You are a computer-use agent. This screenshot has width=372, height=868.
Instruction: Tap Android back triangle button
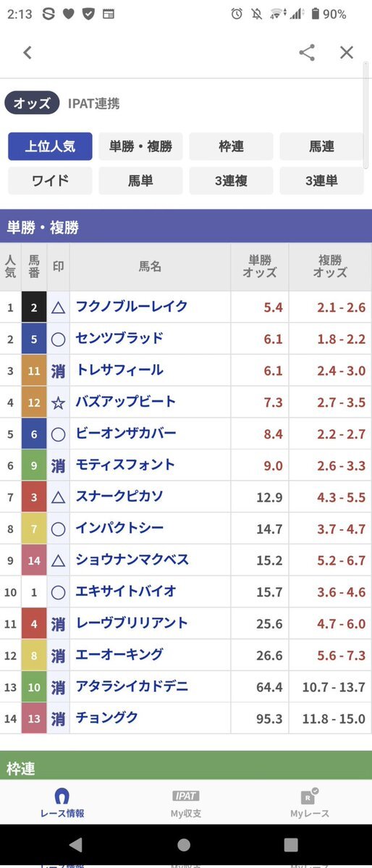pyautogui.click(x=76, y=845)
